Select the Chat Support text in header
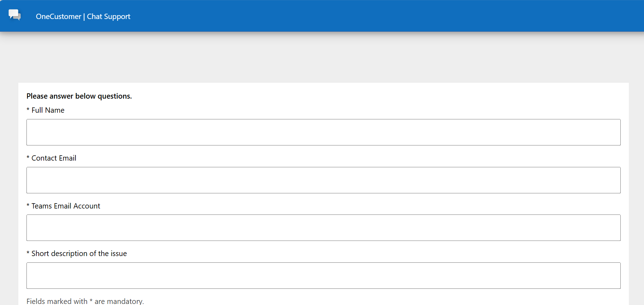644x305 pixels. (109, 17)
